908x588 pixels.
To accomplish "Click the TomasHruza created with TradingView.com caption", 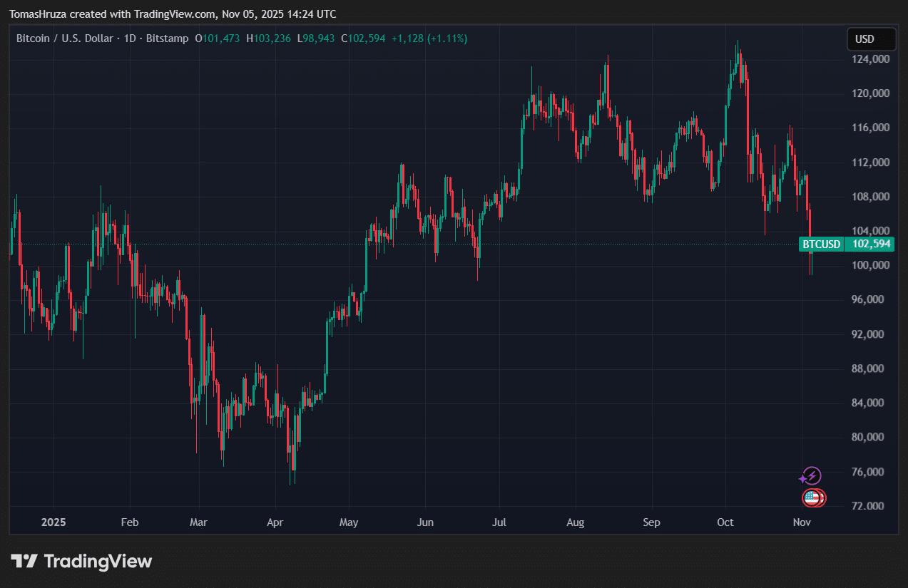I will point(173,14).
